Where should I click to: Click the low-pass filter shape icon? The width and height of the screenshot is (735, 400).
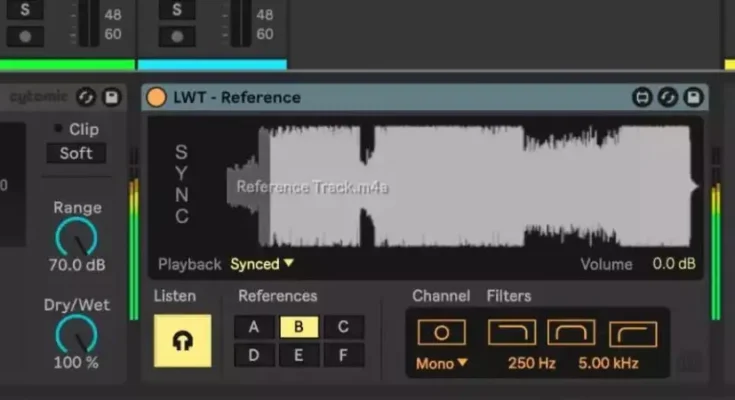(511, 333)
